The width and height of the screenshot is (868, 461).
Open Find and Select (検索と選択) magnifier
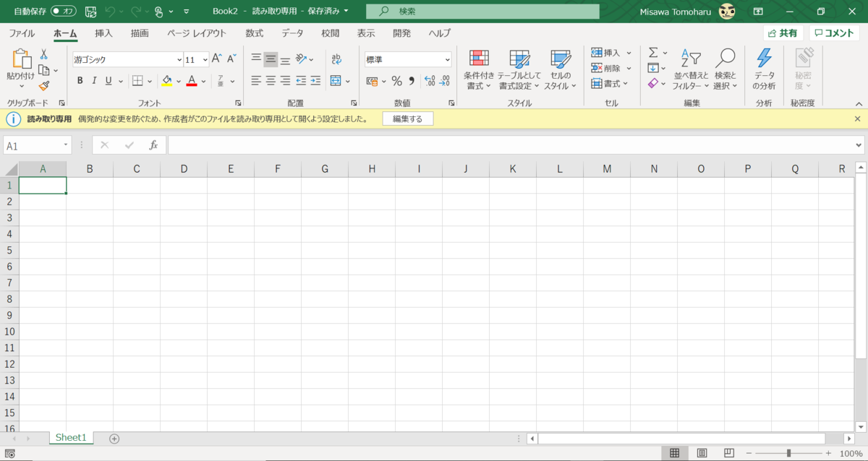(x=725, y=70)
